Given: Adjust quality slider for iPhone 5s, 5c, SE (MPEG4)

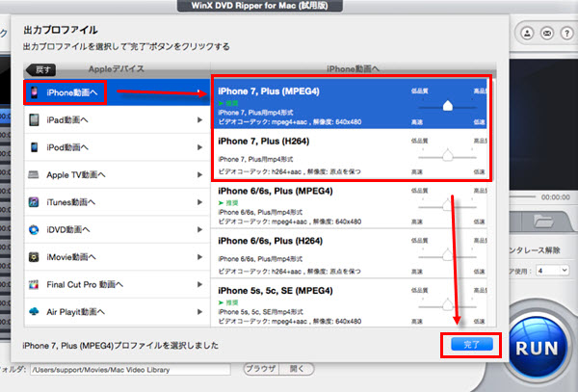Looking at the screenshot, I should 448,305.
